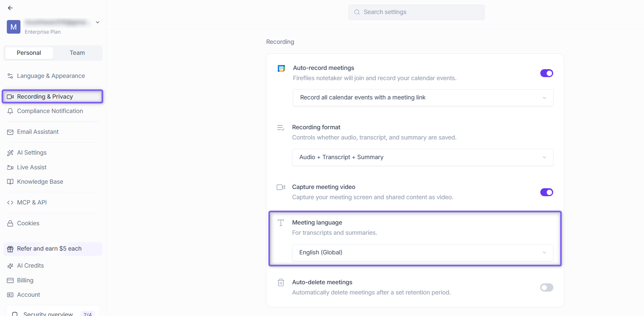
Task: Open the Billing page
Action: pyautogui.click(x=53, y=280)
